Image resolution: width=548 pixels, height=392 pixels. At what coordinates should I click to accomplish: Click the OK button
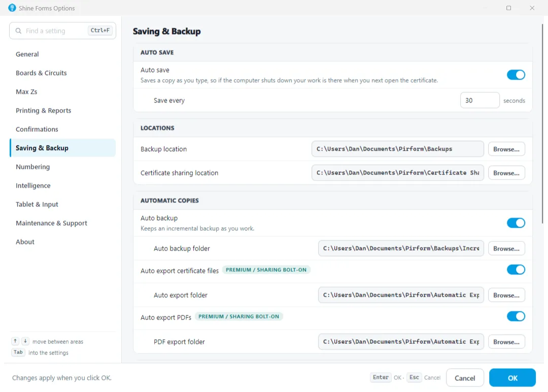[x=512, y=378]
